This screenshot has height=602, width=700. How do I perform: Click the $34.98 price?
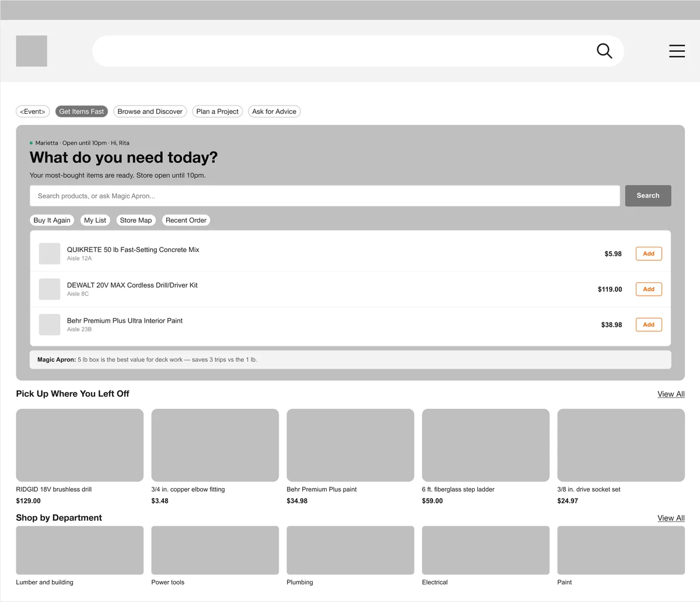coord(297,501)
